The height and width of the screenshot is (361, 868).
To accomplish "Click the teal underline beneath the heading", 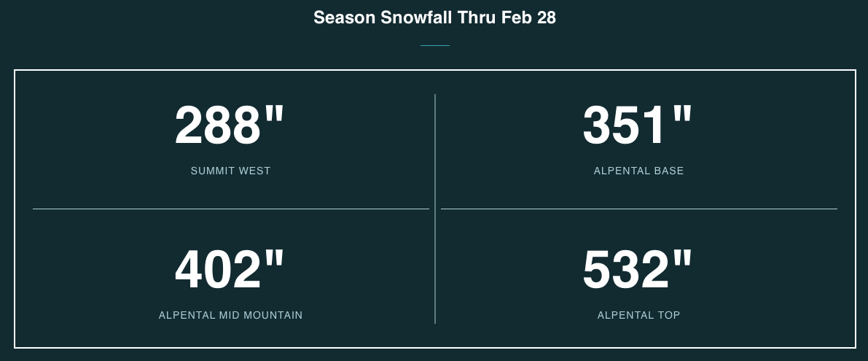I will coord(435,45).
